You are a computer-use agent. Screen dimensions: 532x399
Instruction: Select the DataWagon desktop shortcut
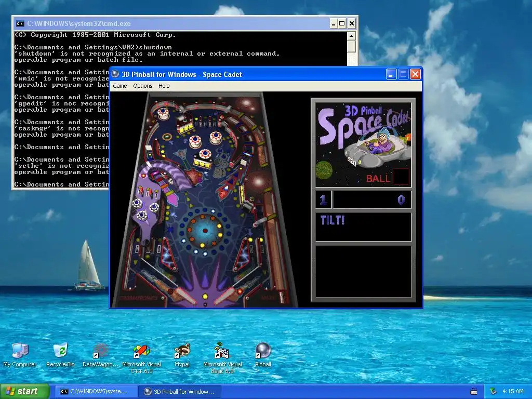point(101,355)
